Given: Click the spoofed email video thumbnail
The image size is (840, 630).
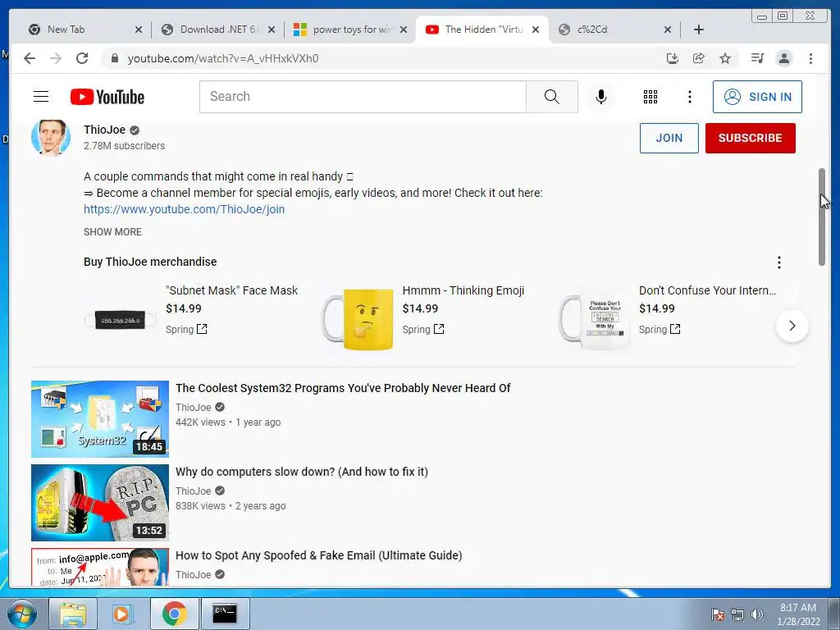Looking at the screenshot, I should coord(99,567).
